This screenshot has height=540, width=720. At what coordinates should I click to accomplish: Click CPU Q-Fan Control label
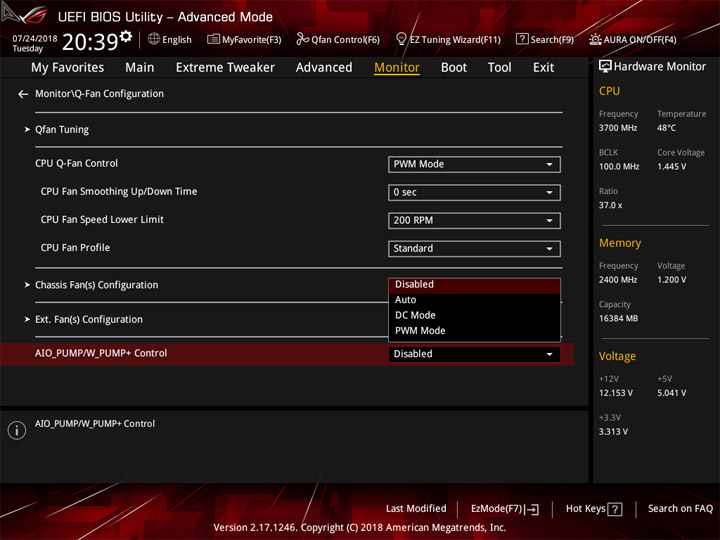[x=76, y=163]
